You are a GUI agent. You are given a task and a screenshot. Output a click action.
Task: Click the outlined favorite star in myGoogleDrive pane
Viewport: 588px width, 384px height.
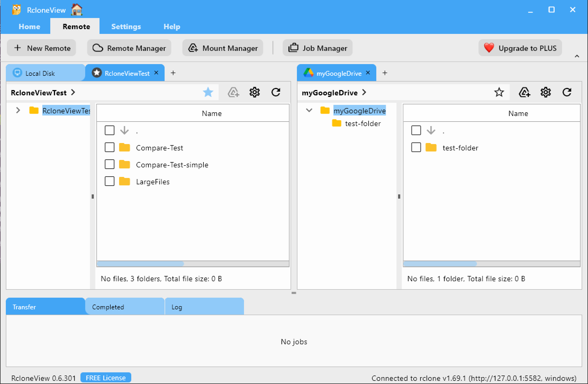[x=499, y=92]
